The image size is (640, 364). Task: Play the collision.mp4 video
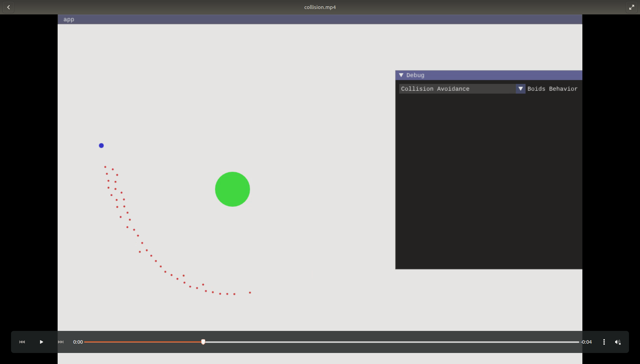pos(41,342)
